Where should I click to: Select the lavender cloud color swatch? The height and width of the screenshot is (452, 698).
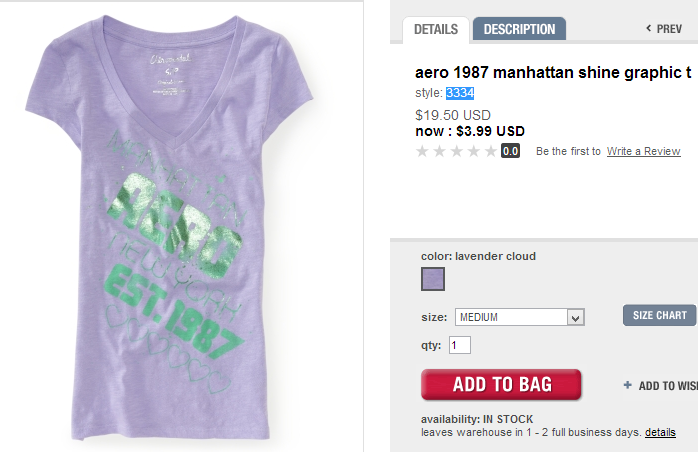433,279
